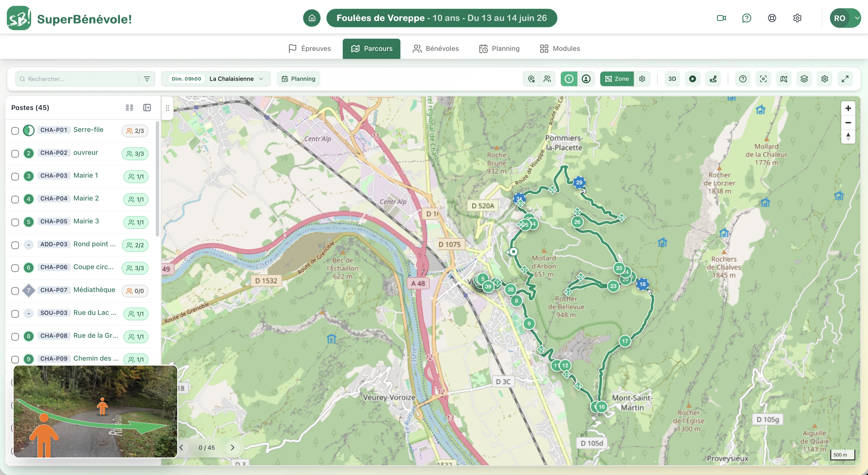Viewport: 868px width, 475px height.
Task: Switch Postes list to column view
Action: (129, 108)
